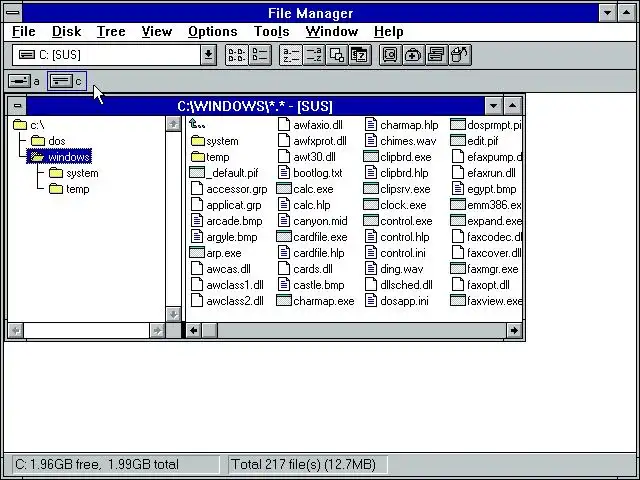Screen dimensions: 640x480
Task: Launch the Undelete tool (trash can icon)
Action: point(460,55)
